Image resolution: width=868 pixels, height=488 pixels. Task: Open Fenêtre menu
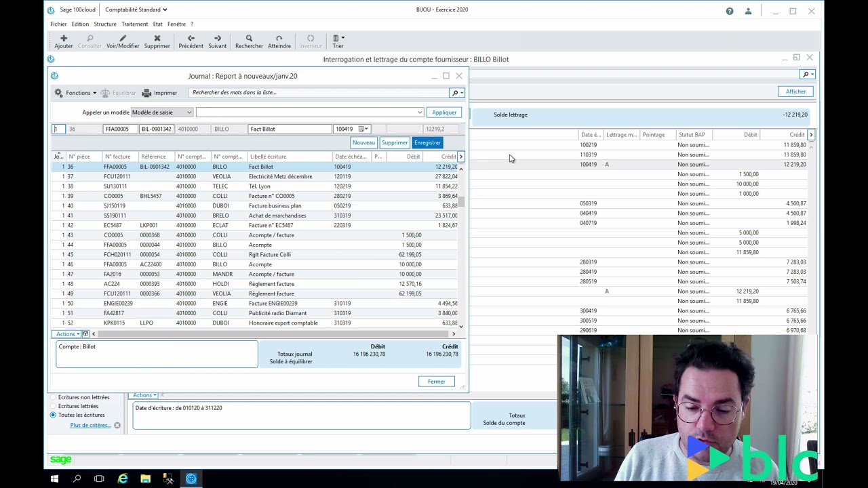coord(176,24)
